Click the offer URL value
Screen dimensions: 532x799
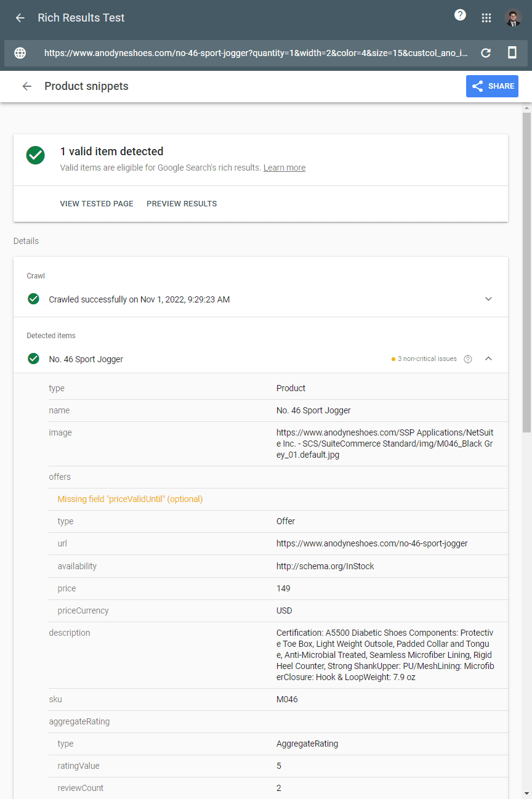(372, 543)
